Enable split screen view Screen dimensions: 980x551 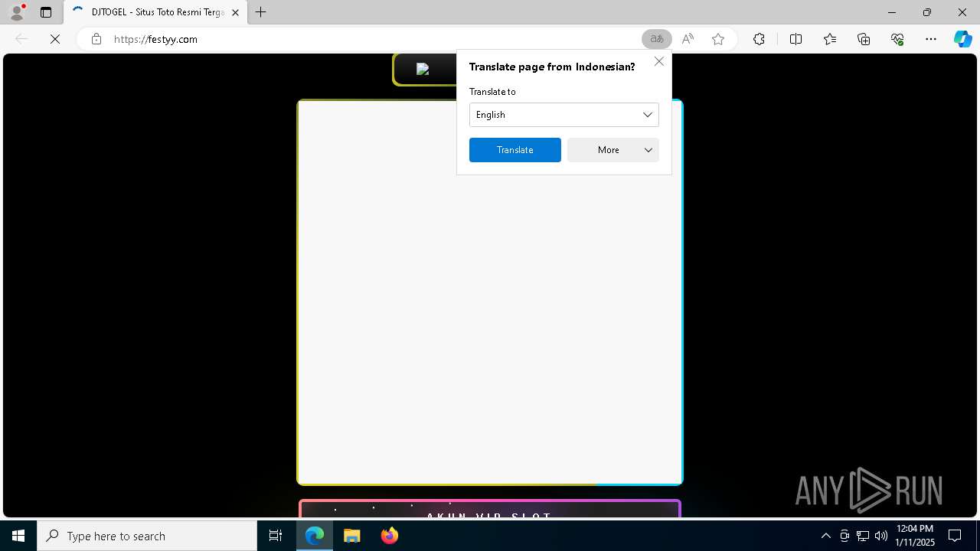(x=795, y=39)
